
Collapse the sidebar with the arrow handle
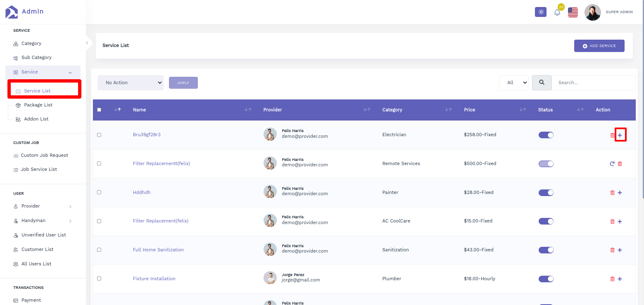87,43
